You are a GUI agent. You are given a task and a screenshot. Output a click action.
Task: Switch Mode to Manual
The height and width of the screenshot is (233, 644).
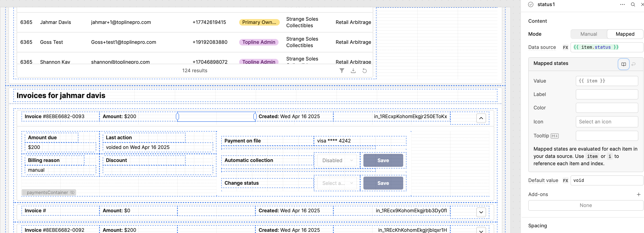[589, 34]
